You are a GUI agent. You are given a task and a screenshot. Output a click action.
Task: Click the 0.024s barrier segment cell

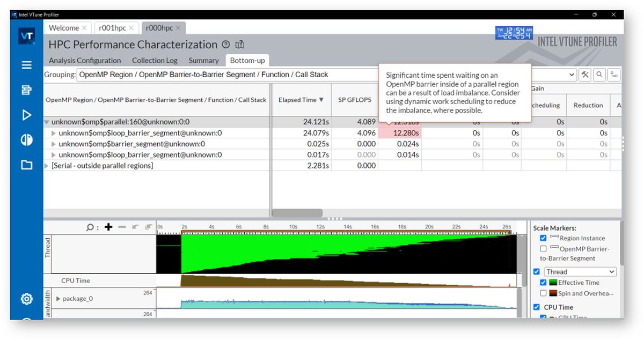point(400,144)
